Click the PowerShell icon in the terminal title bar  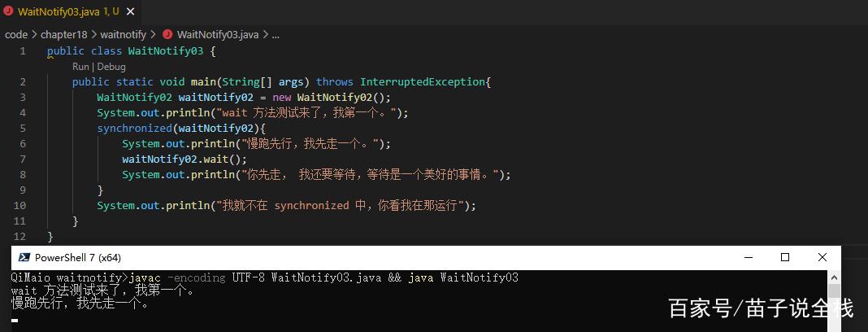(x=24, y=257)
